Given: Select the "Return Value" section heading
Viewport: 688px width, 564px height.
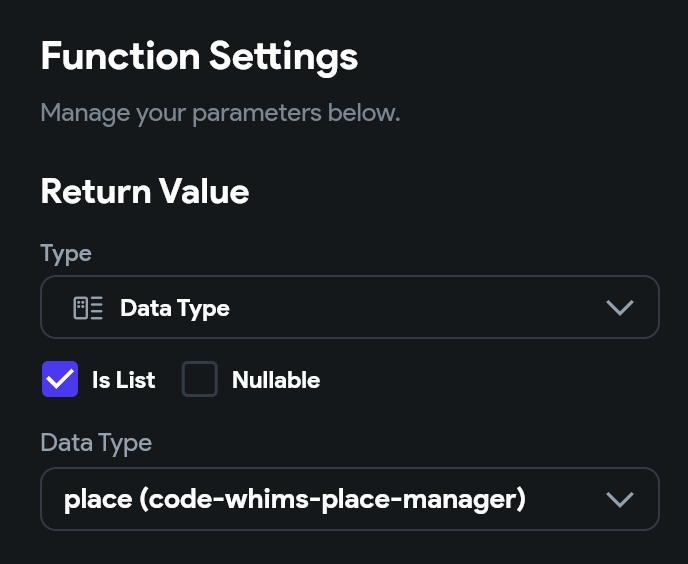Looking at the screenshot, I should pos(145,191).
